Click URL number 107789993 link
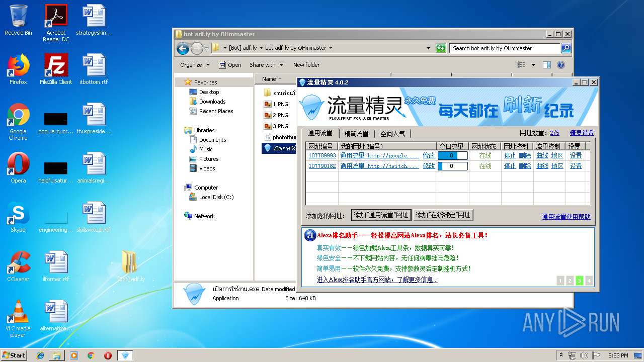The height and width of the screenshot is (362, 644). pyautogui.click(x=322, y=155)
